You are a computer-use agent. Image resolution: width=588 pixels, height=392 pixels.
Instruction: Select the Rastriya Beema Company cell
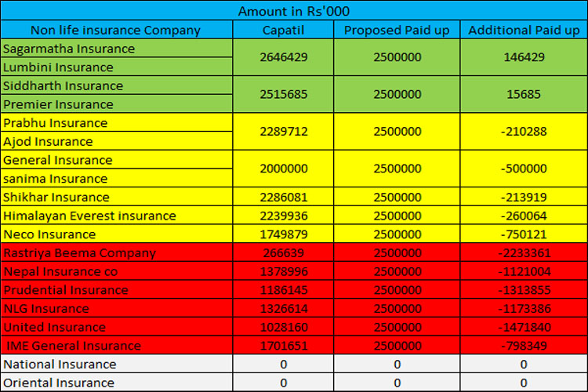(79, 253)
